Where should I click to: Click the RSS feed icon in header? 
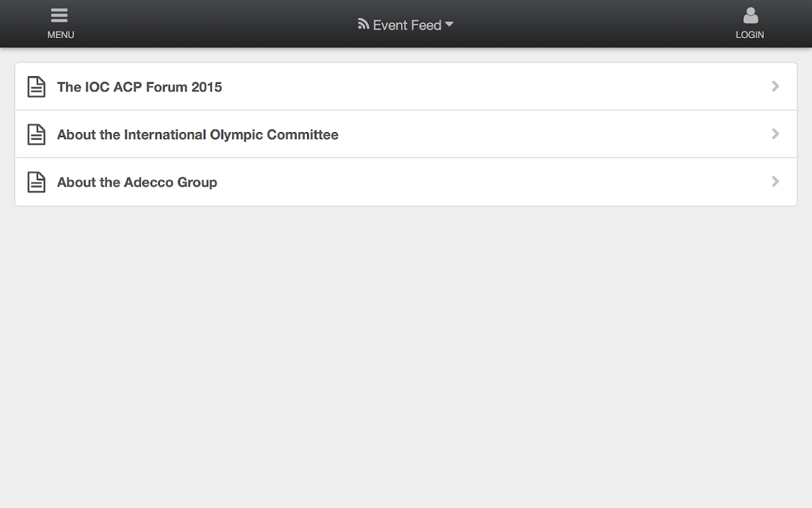(x=363, y=24)
